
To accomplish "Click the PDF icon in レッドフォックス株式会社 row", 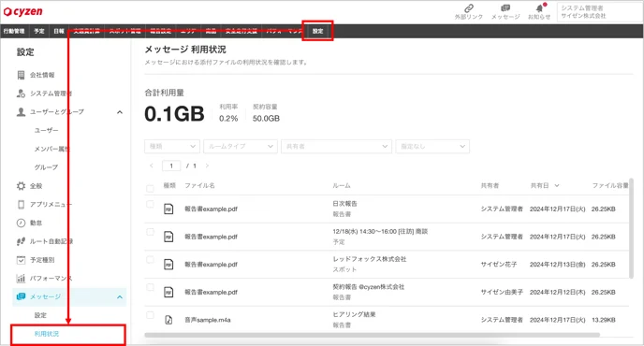I will pos(168,265).
